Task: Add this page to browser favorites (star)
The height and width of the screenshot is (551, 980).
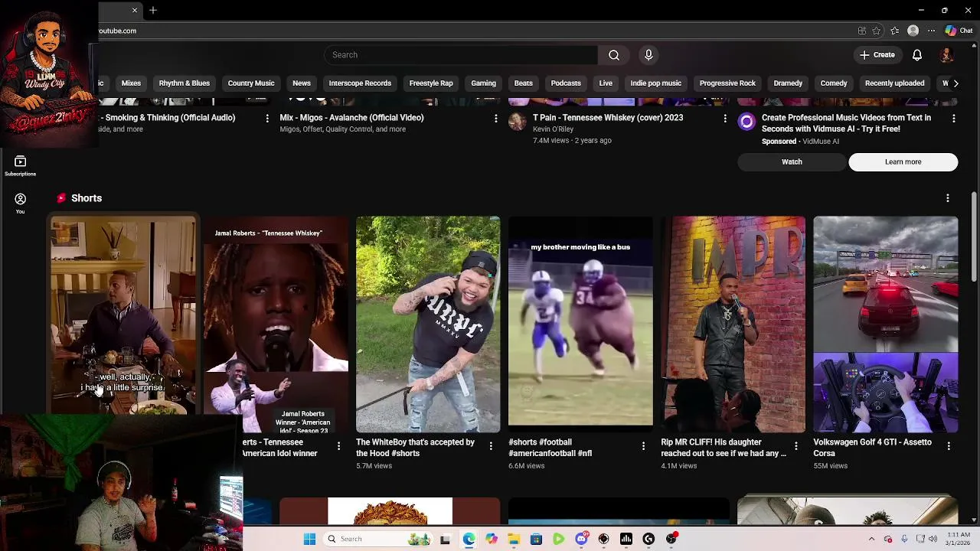Action: [877, 31]
